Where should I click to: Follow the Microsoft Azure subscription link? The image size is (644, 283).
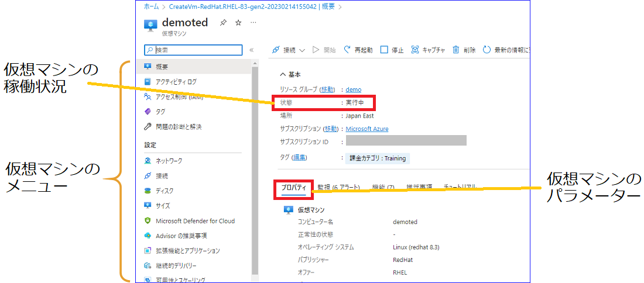tap(367, 129)
